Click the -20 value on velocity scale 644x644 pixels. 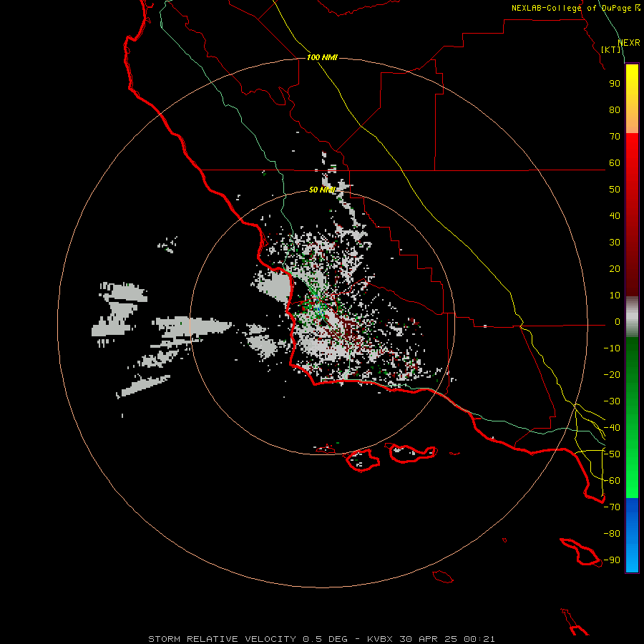click(612, 375)
